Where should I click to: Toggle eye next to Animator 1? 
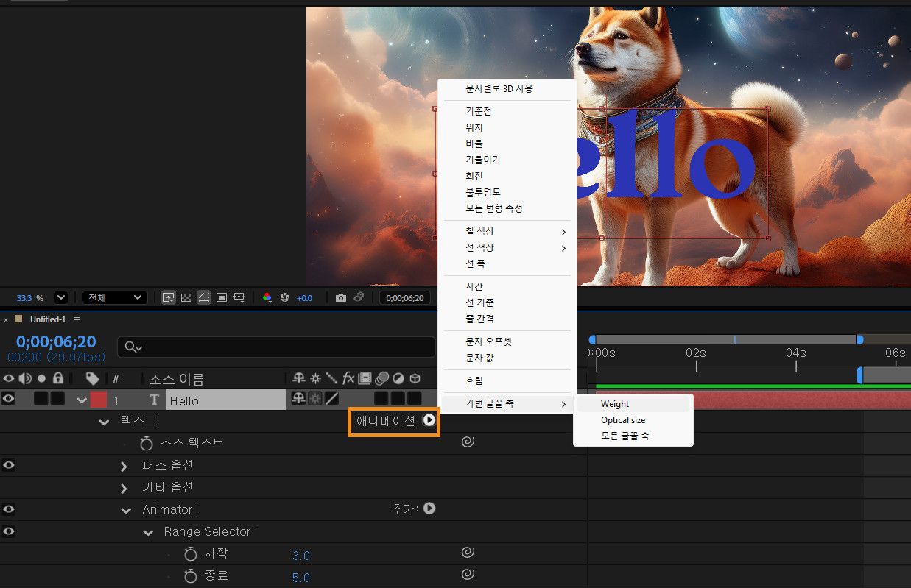coord(9,509)
